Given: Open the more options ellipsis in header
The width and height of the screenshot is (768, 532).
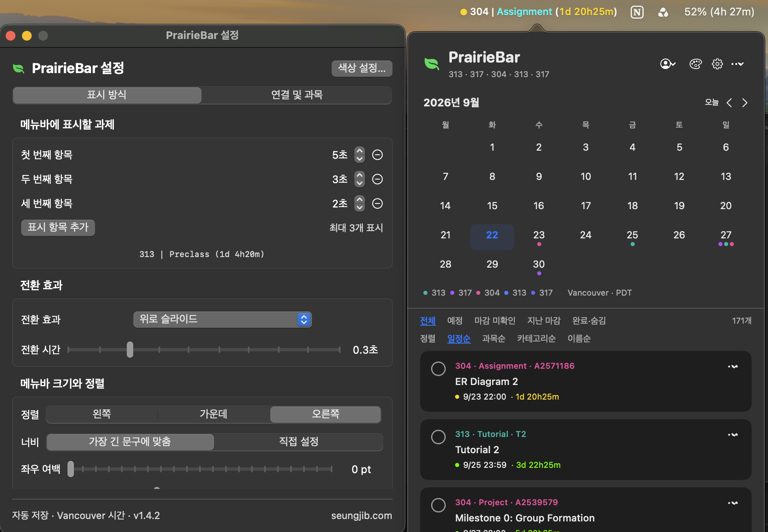Looking at the screenshot, I should 737,64.
